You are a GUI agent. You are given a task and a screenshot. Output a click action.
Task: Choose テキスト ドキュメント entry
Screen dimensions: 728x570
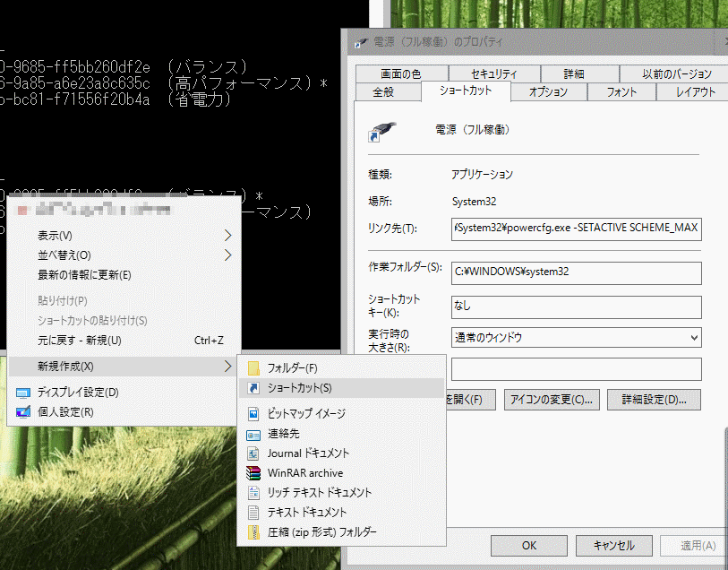pos(341,513)
